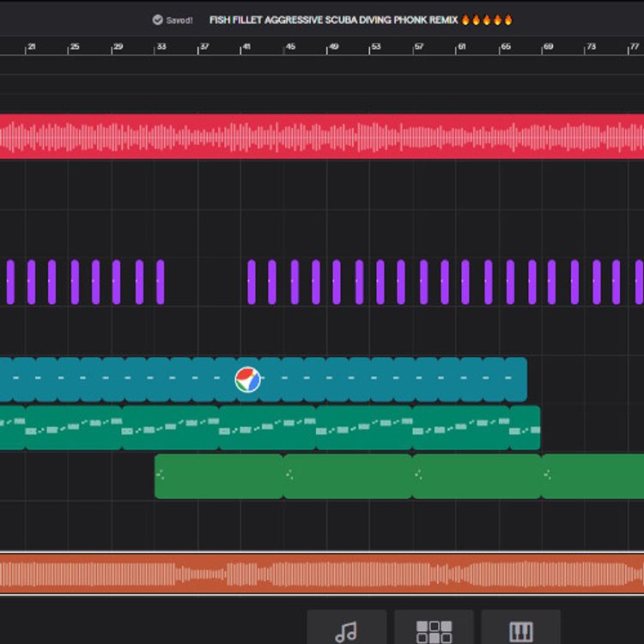Select the last blue MIDI clip segment

(516, 379)
